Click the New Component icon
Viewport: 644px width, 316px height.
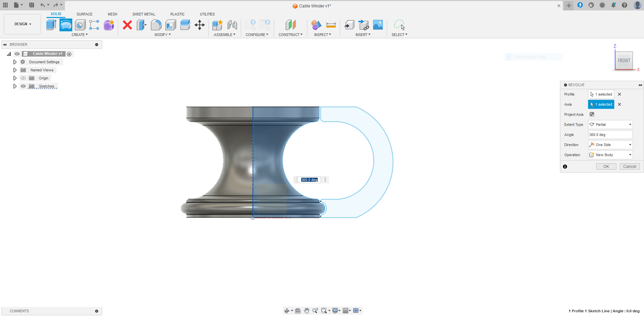pos(217,25)
